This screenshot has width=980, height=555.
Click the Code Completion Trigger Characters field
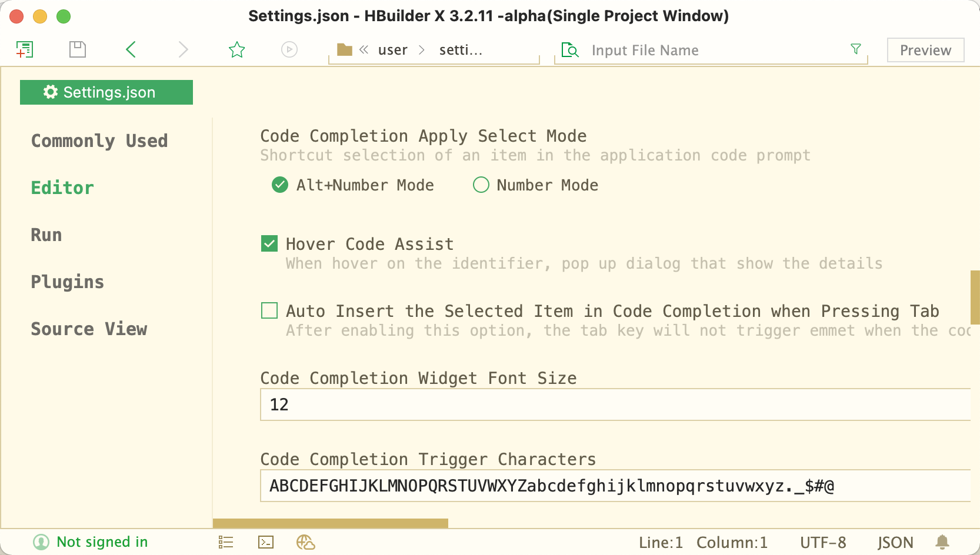[615, 486]
